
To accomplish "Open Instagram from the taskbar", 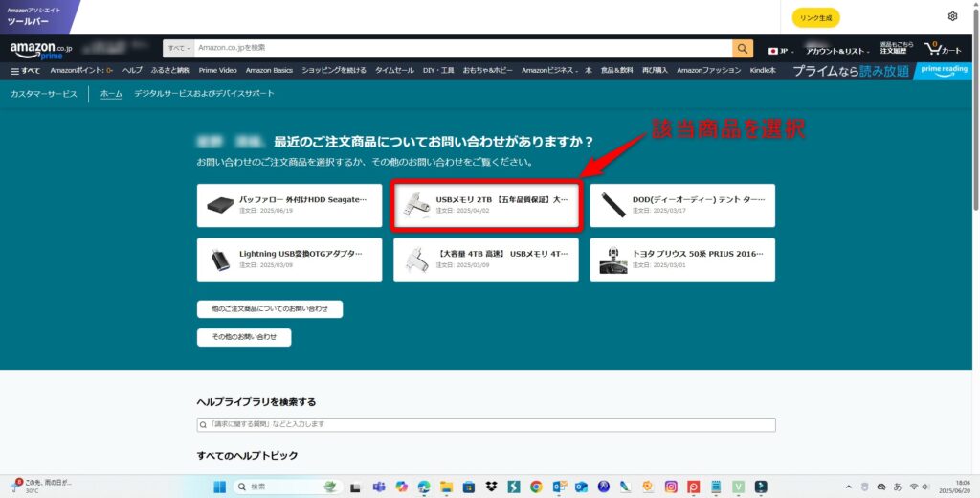I will [x=671, y=487].
